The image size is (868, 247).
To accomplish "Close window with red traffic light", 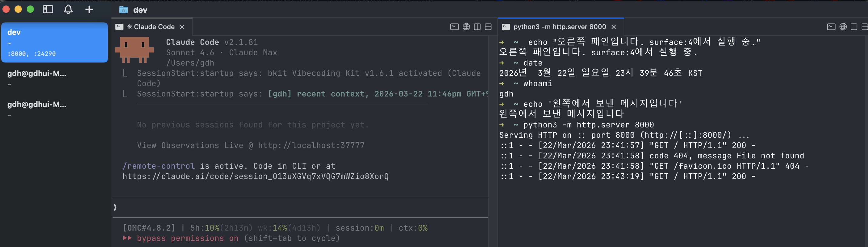I will pyautogui.click(x=6, y=9).
